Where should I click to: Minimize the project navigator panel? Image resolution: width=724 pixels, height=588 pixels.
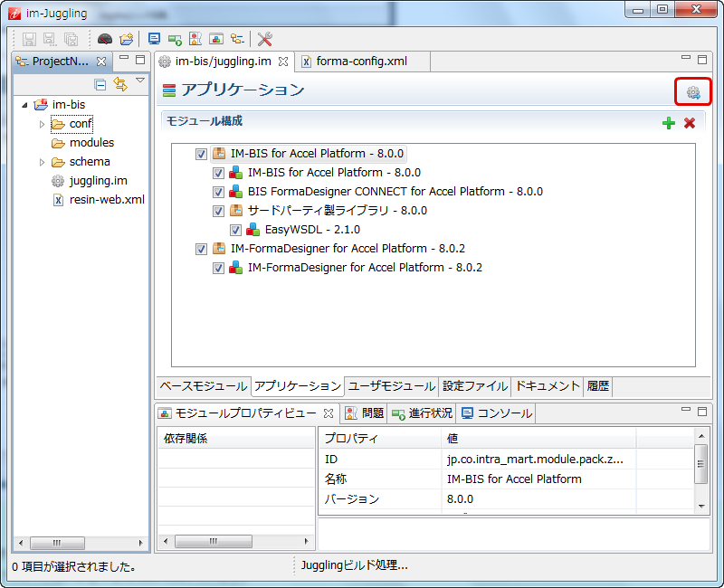[x=124, y=58]
